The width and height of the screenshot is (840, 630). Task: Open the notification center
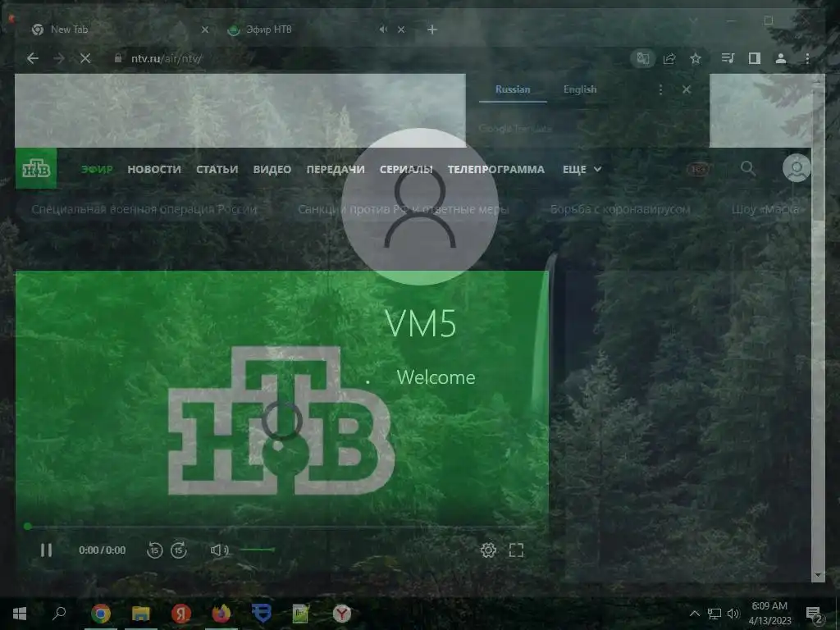pos(814,614)
